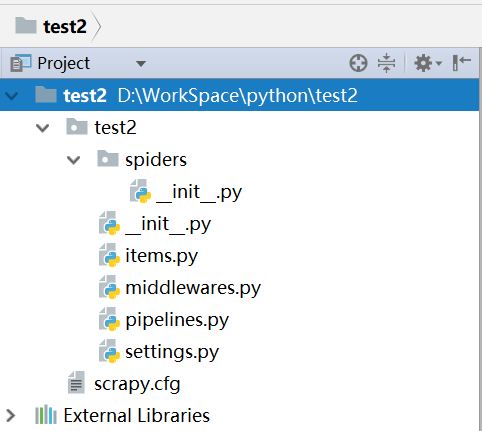Select the items.py file name
The image size is (482, 431).
(x=162, y=256)
